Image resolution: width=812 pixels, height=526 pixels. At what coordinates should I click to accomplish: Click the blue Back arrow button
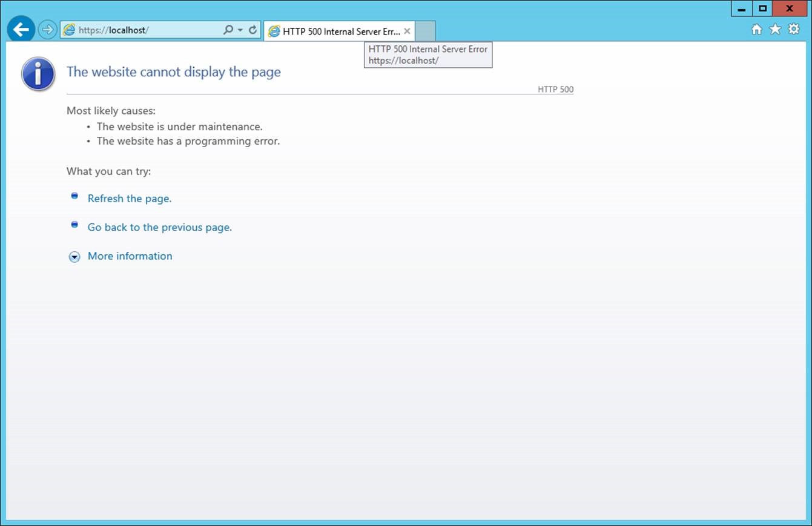[21, 30]
